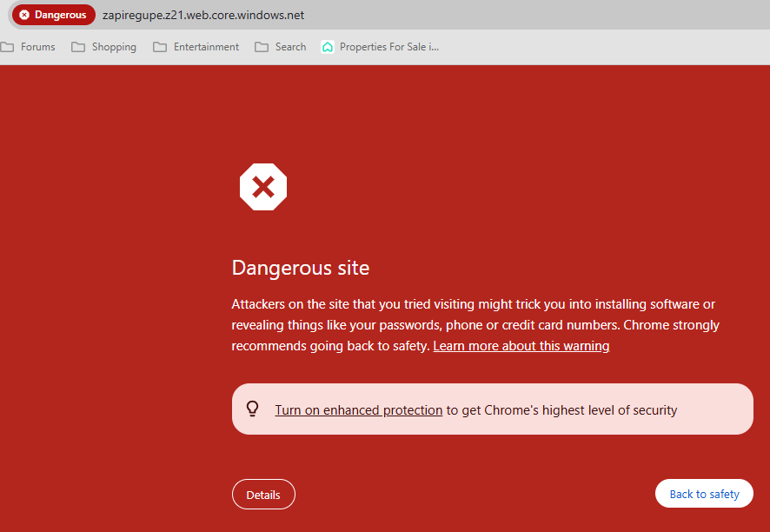The image size is (770, 532).
Task: Turn on enhanced protection via link
Action: pyautogui.click(x=358, y=410)
